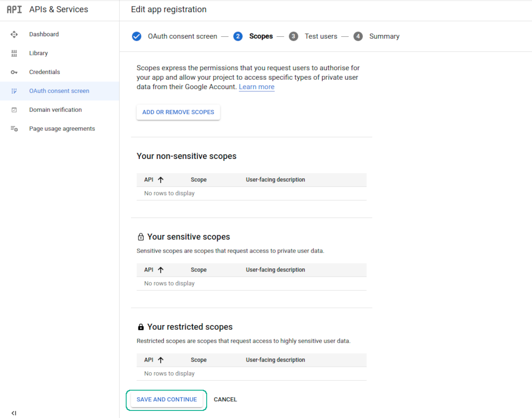Click the Credentials key icon

point(14,72)
